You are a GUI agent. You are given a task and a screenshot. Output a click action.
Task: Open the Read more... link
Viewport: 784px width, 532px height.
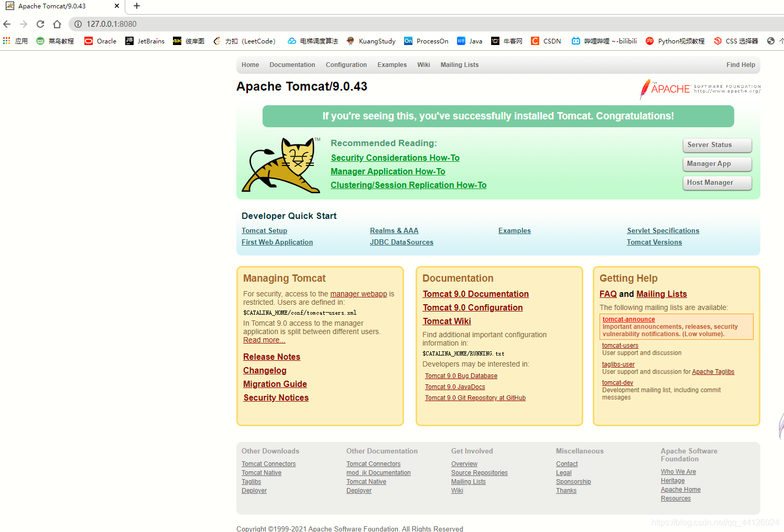click(x=264, y=340)
